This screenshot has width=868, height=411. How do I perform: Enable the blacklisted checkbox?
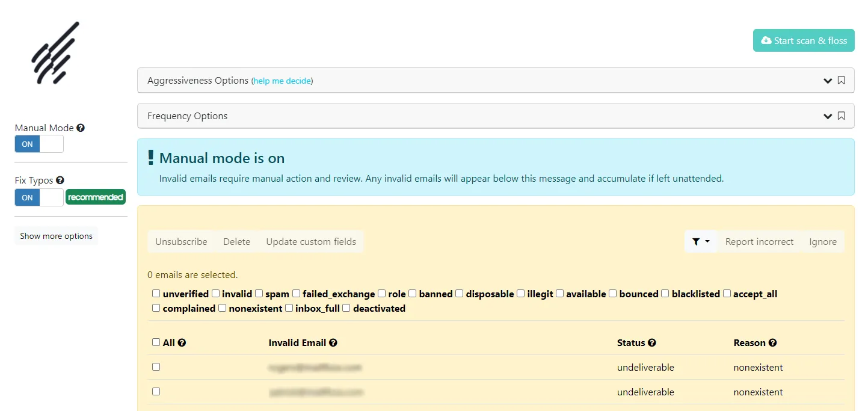665,294
